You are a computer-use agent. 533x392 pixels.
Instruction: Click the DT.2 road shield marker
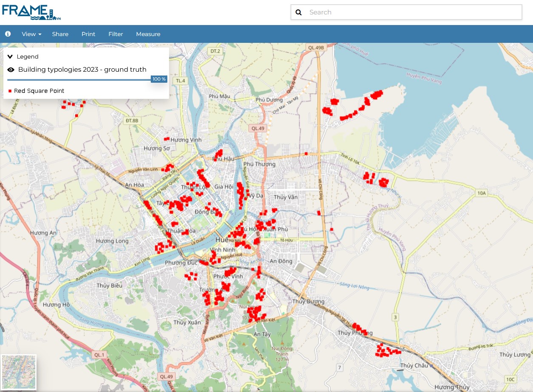(215, 51)
